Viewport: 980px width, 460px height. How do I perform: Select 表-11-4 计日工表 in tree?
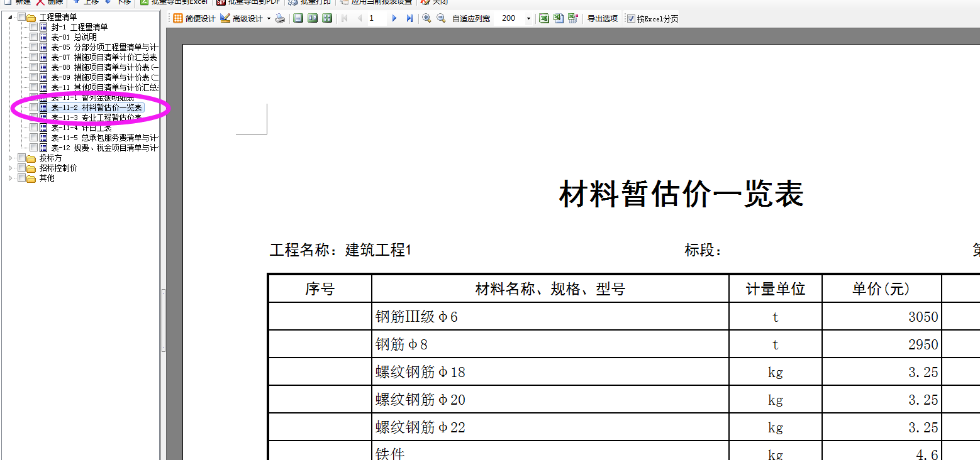81,128
